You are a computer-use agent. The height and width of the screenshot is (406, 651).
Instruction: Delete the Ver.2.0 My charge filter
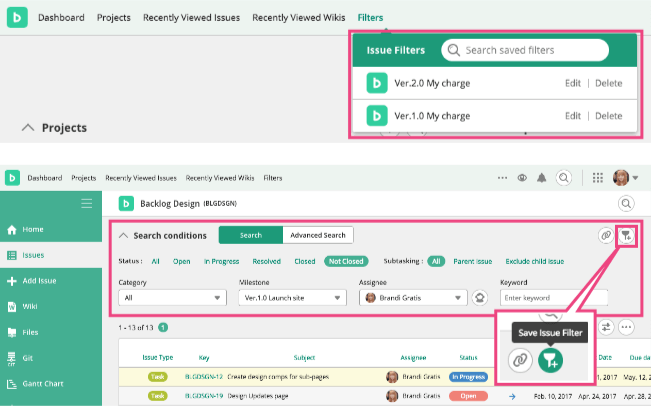(609, 83)
